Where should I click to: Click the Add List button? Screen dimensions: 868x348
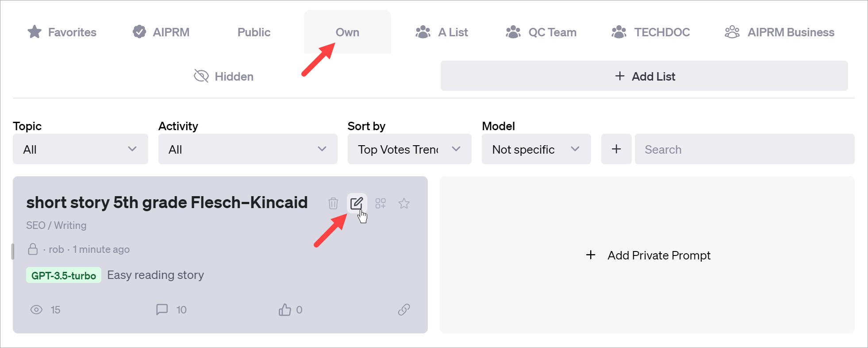pos(644,76)
